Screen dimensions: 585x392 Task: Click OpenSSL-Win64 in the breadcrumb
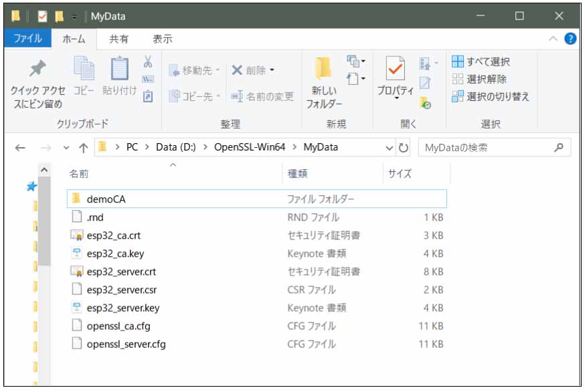coord(250,147)
